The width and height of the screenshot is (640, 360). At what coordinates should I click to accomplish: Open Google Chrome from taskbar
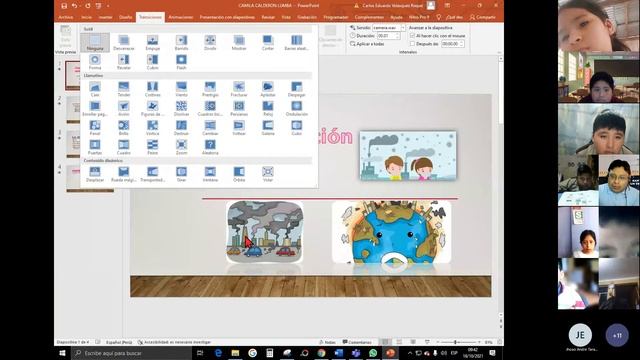(321, 353)
